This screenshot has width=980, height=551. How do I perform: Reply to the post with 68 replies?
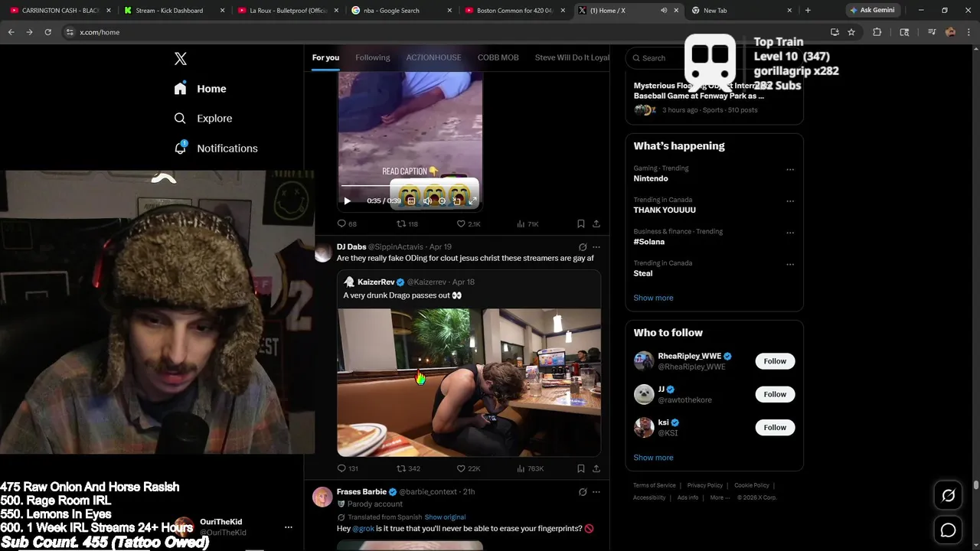[x=347, y=224]
